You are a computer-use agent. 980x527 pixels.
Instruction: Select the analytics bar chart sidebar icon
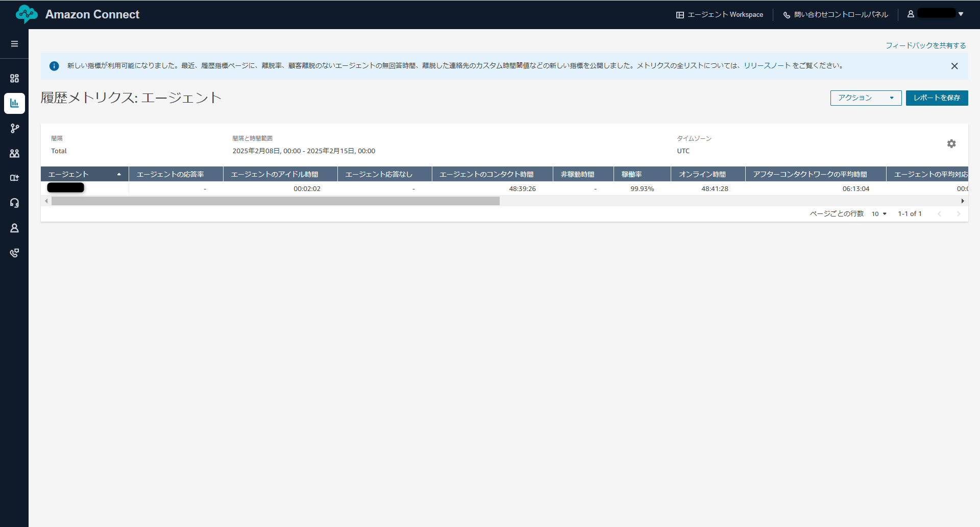click(x=14, y=103)
